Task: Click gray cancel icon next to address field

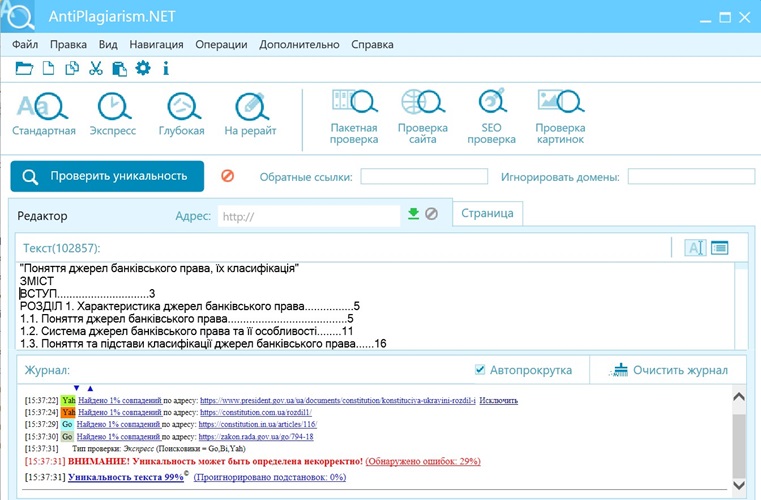Action: 431,214
